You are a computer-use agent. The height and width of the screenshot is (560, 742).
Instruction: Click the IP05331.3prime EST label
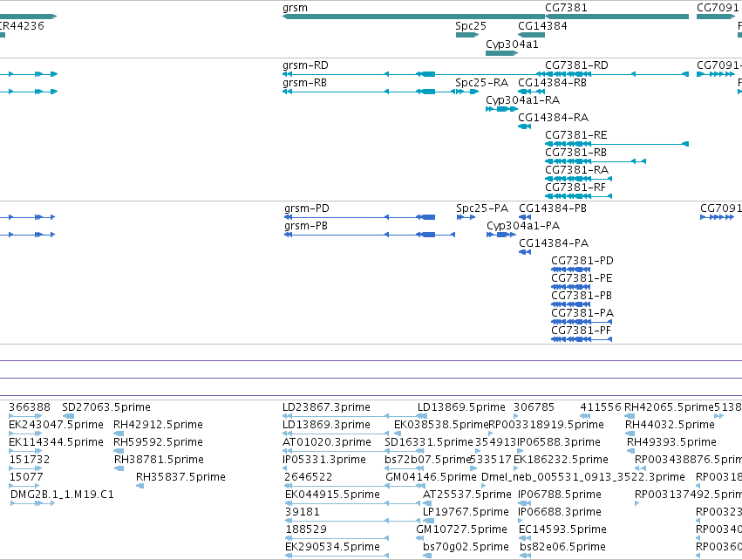pos(324,460)
